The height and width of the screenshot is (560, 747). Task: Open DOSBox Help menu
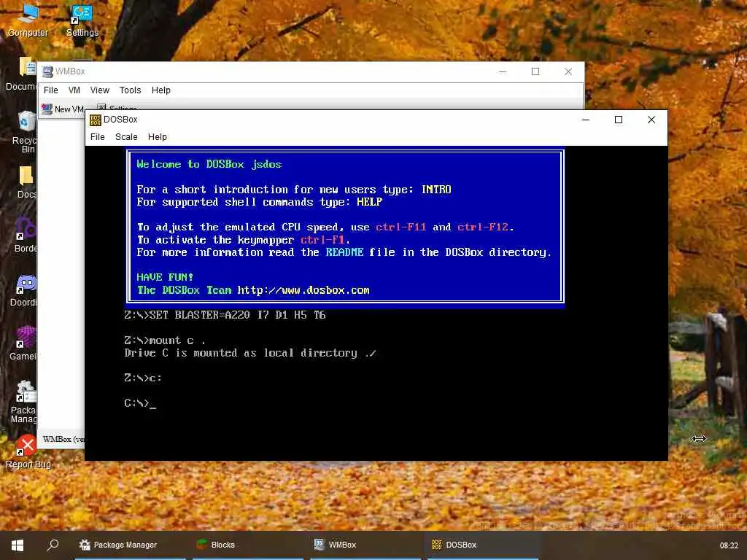(158, 137)
